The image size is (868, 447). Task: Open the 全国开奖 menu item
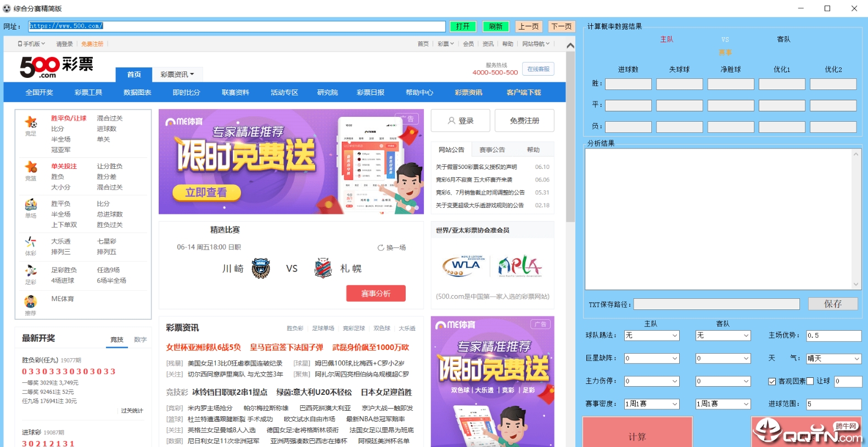40,93
